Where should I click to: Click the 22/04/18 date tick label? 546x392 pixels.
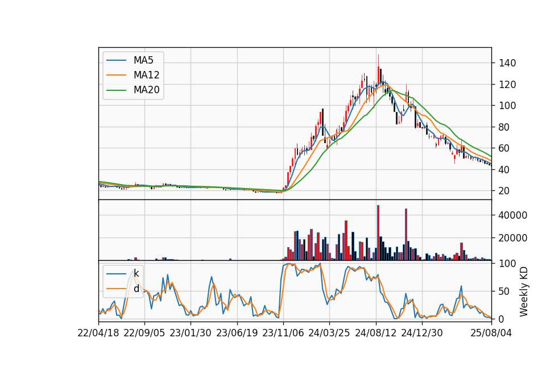pyautogui.click(x=98, y=333)
